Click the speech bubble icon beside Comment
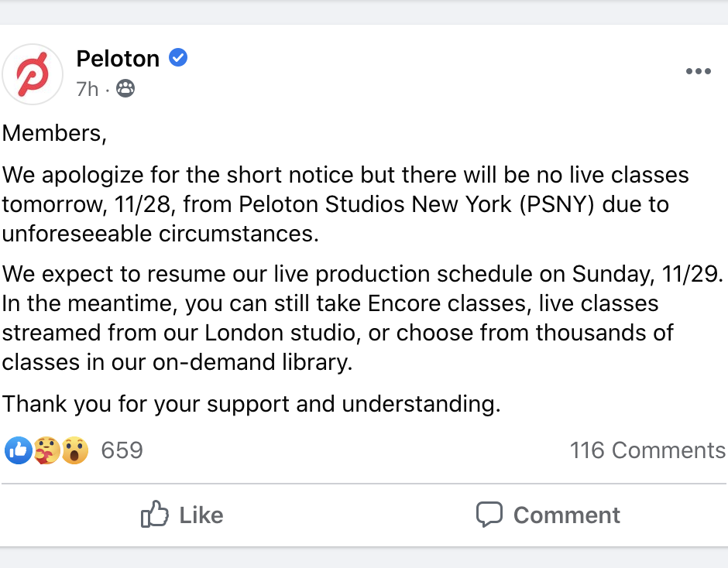Image resolution: width=728 pixels, height=568 pixels. click(x=489, y=515)
